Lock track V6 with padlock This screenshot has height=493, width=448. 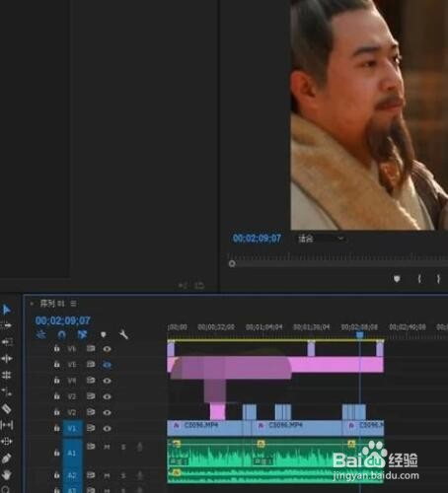tap(56, 348)
